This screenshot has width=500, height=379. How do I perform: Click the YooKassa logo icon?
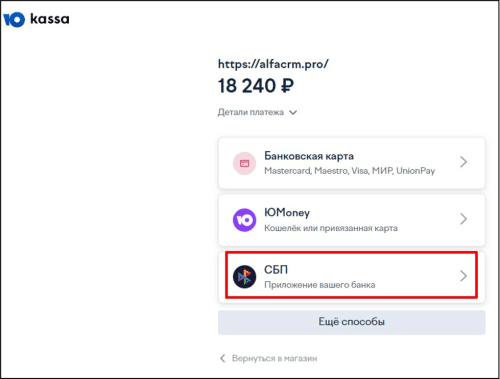14,19
